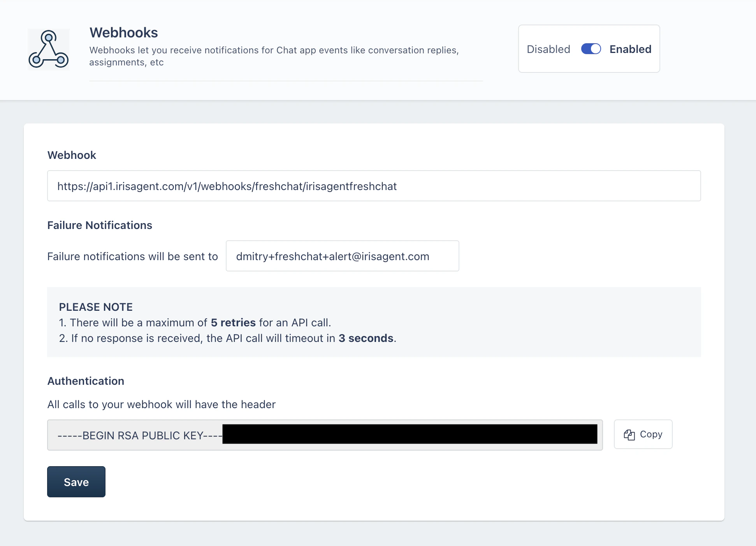Screen dimensions: 756x546
Task: Click the Save button
Action: (76, 482)
